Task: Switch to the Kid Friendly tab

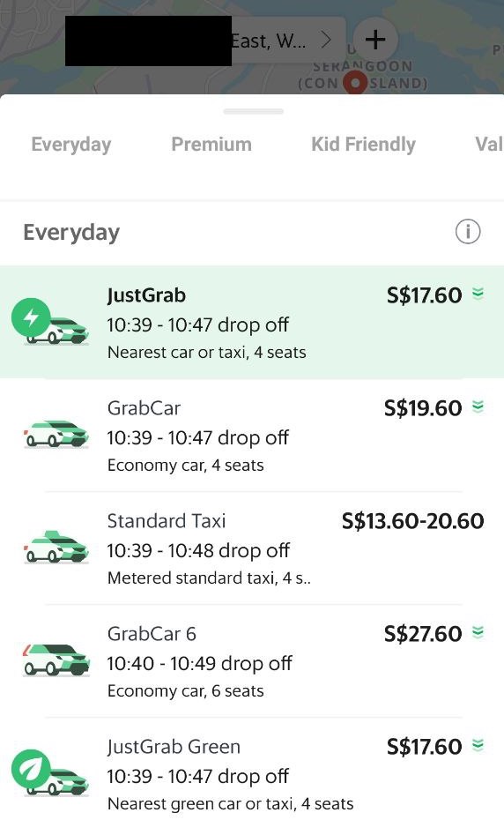Action: 363,145
